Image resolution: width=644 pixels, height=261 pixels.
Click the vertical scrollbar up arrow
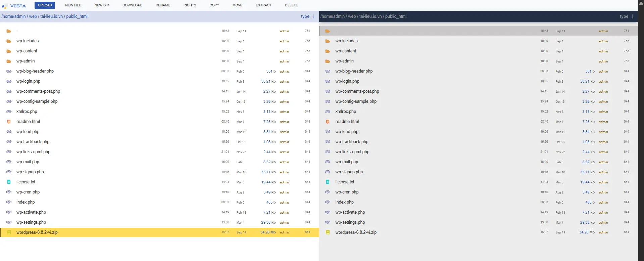[641, 3]
